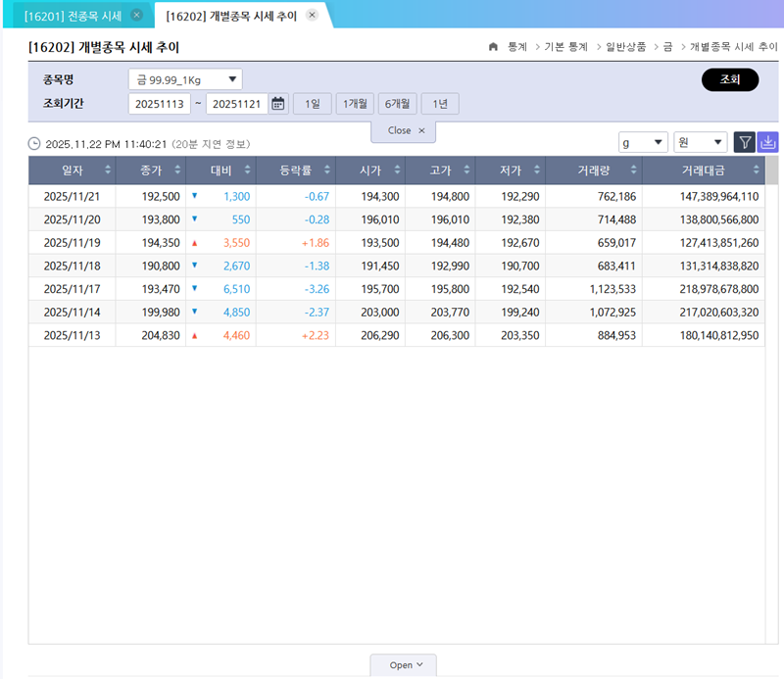The image size is (784, 679).
Task: Click the filter funnel icon
Action: (745, 142)
